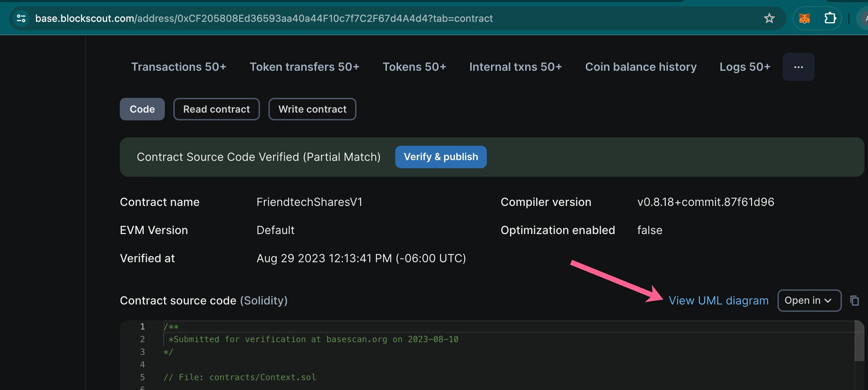
Task: Open the Read contract section
Action: (x=216, y=109)
